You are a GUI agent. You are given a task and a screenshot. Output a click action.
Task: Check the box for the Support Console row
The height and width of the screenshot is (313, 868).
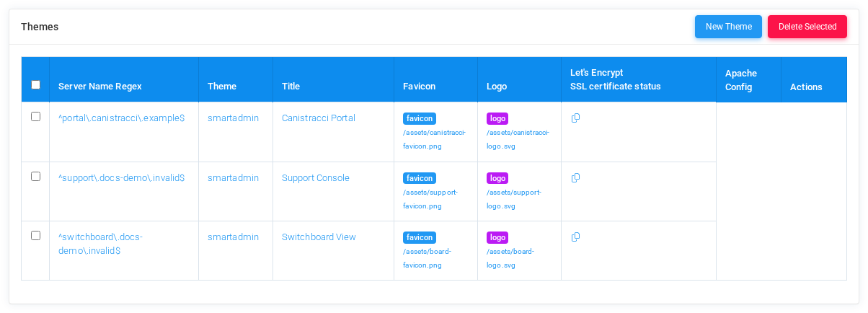(x=35, y=177)
